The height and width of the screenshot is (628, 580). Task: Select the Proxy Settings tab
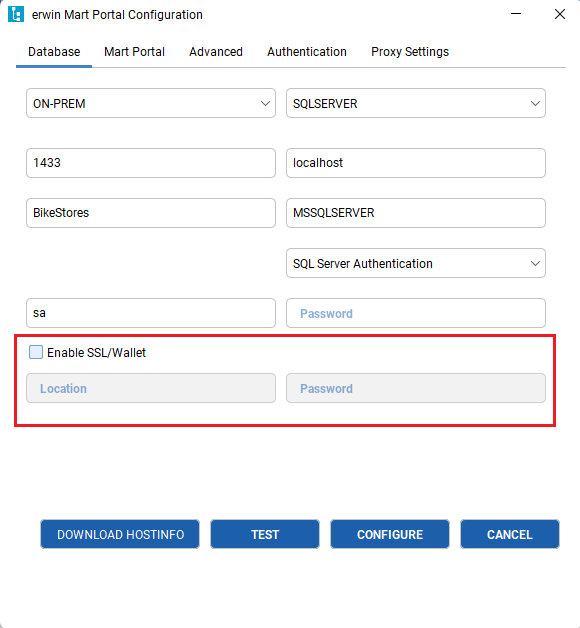pos(410,52)
